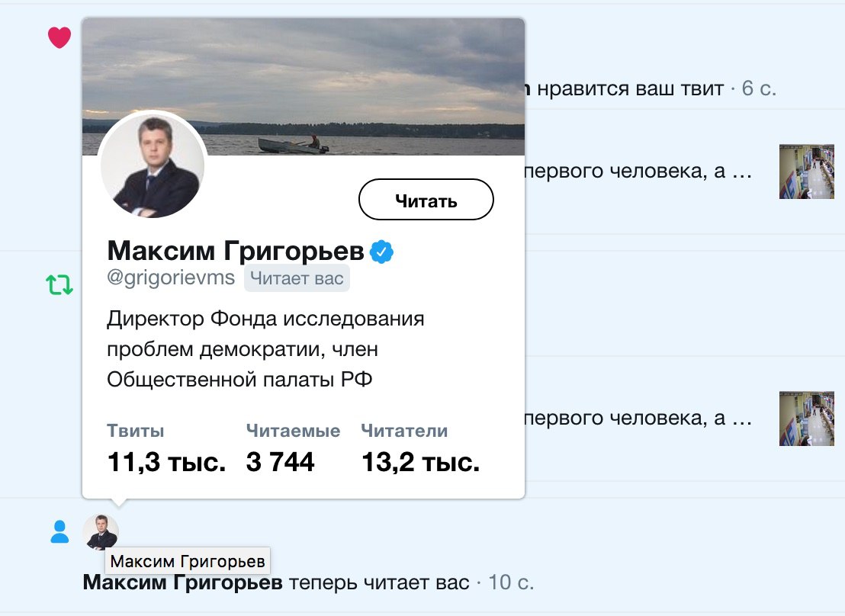Screen dimensions: 845x616
Task: Open the Максим Григорьев name in the hover card
Action: click(x=236, y=251)
